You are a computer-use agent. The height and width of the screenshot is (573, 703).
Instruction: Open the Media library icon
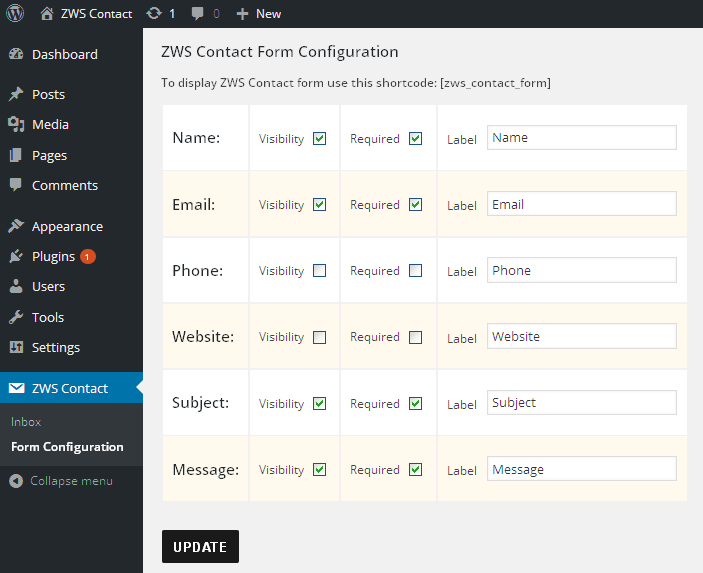point(16,124)
